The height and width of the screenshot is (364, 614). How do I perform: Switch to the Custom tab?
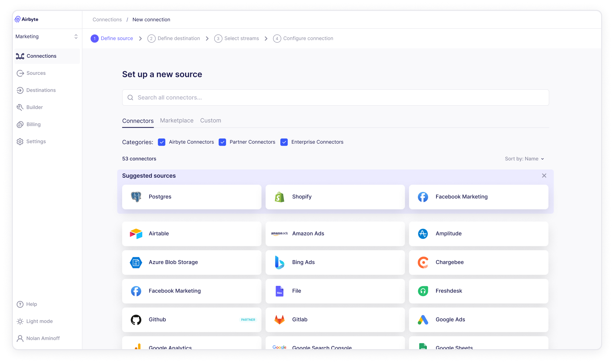(211, 121)
